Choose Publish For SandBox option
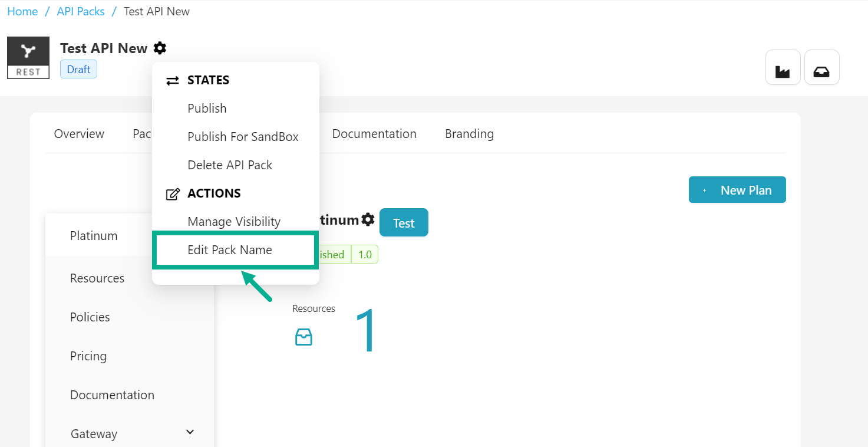The width and height of the screenshot is (868, 447). 243,137
